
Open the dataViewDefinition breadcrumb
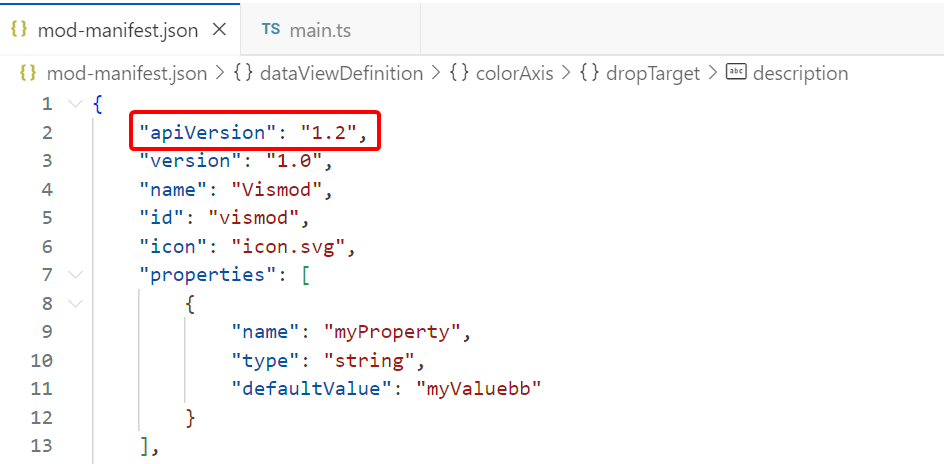tap(341, 73)
